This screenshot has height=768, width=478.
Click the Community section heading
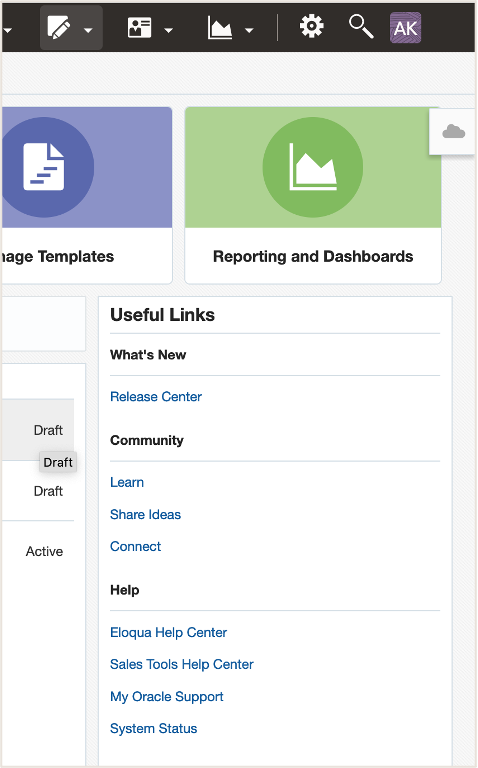(146, 440)
